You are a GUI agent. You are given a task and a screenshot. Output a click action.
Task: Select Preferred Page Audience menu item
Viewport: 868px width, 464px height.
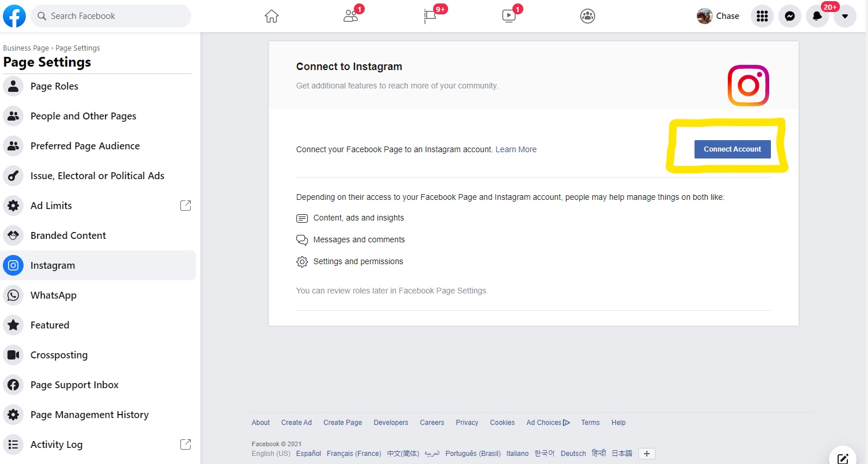(98, 146)
